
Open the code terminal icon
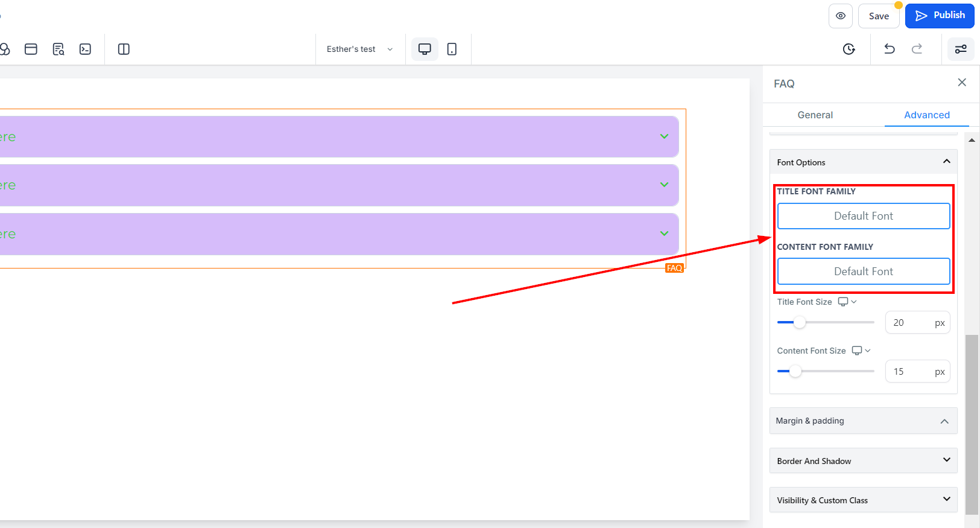tap(85, 49)
